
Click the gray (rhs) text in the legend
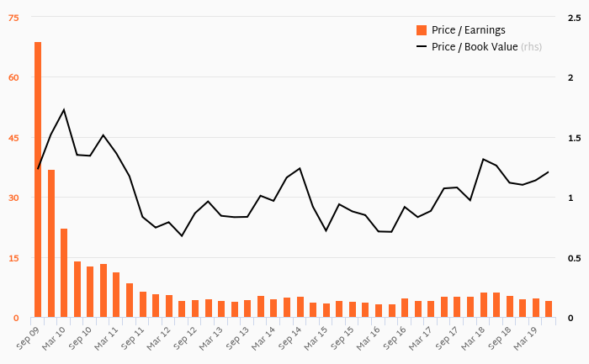(531, 47)
